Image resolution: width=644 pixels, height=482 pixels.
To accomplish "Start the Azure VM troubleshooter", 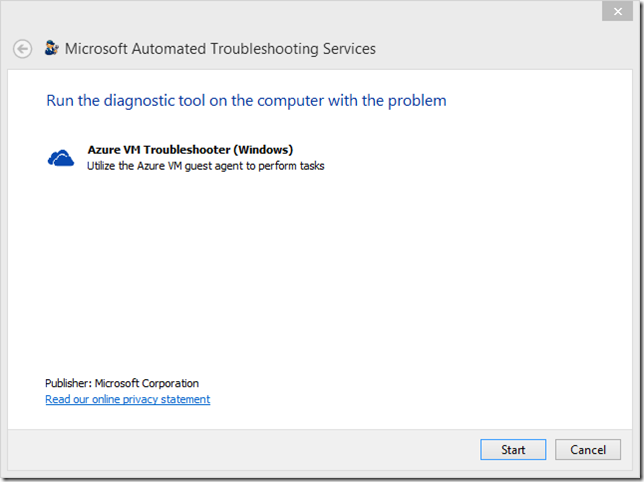I will (513, 450).
